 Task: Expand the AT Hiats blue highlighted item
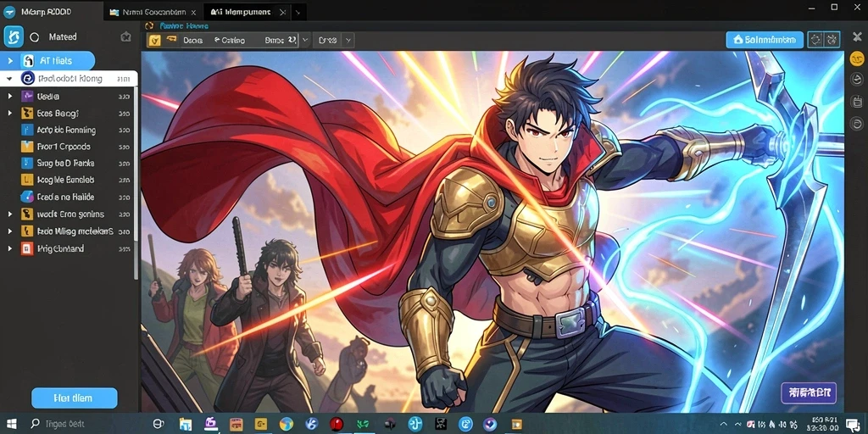point(10,60)
